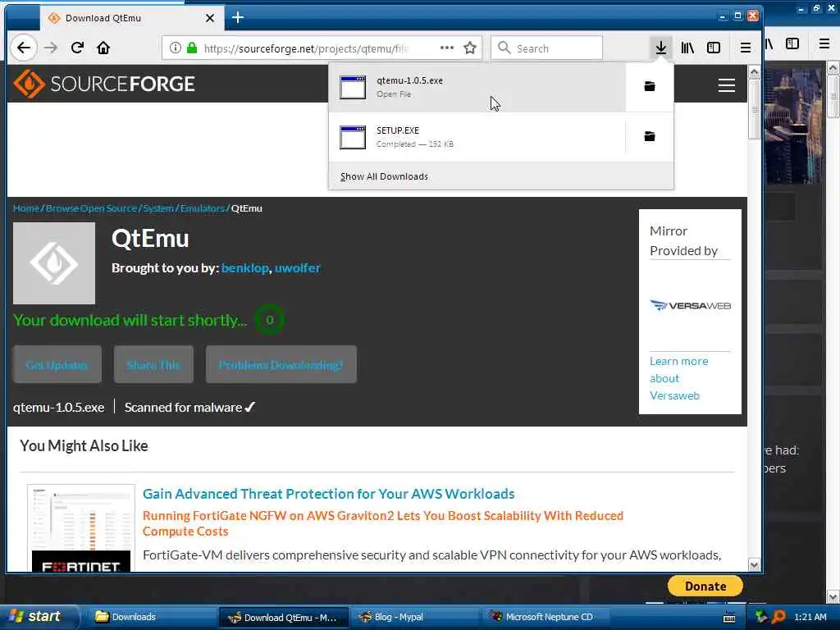The width and height of the screenshot is (840, 630).
Task: Open the browser home page icon
Action: 103,48
